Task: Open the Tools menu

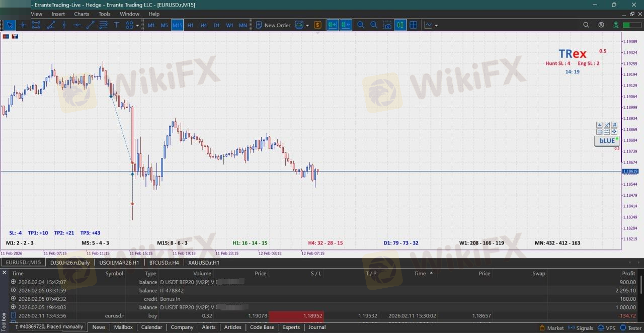Action: point(105,14)
